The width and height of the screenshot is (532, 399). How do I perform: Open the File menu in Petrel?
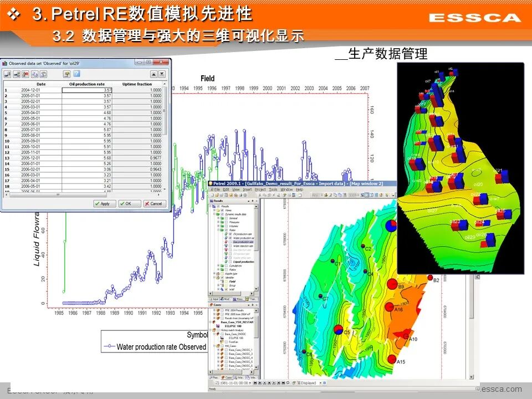point(217,190)
